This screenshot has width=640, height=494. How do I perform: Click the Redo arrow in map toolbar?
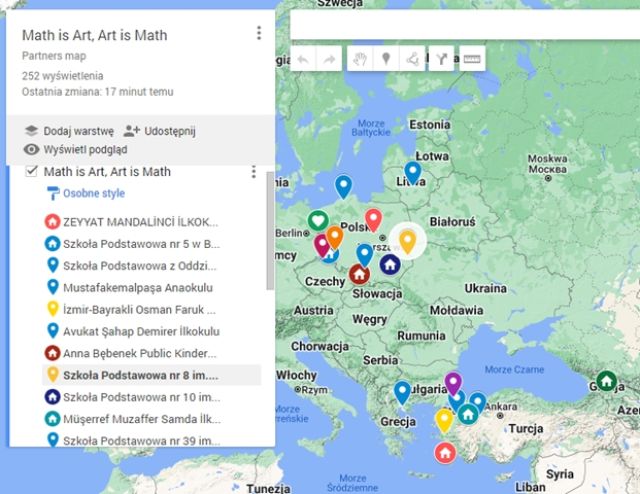click(329, 60)
